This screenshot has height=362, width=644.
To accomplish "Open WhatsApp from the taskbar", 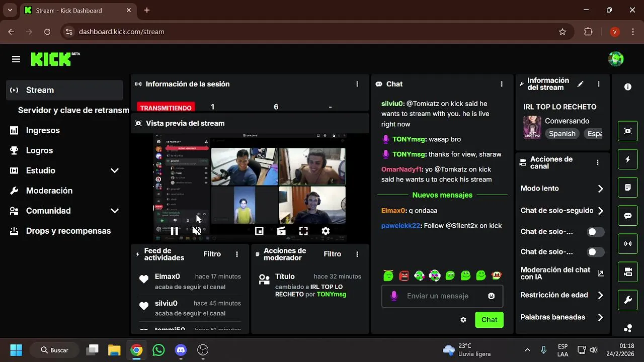I will [x=158, y=350].
